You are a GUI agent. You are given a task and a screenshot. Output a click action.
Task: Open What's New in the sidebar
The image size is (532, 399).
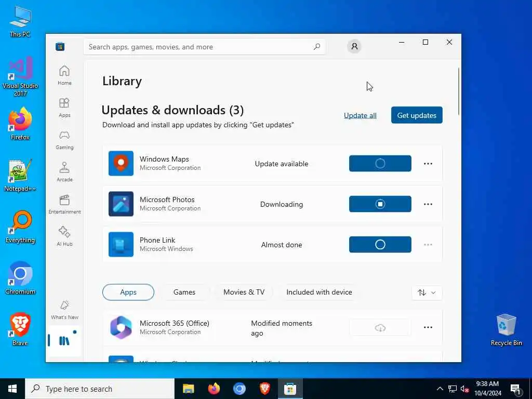(x=64, y=310)
